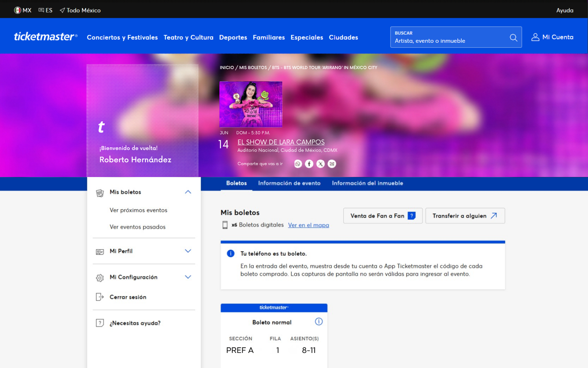Switch to Información del inmueble tab
The height and width of the screenshot is (368, 588).
[367, 183]
